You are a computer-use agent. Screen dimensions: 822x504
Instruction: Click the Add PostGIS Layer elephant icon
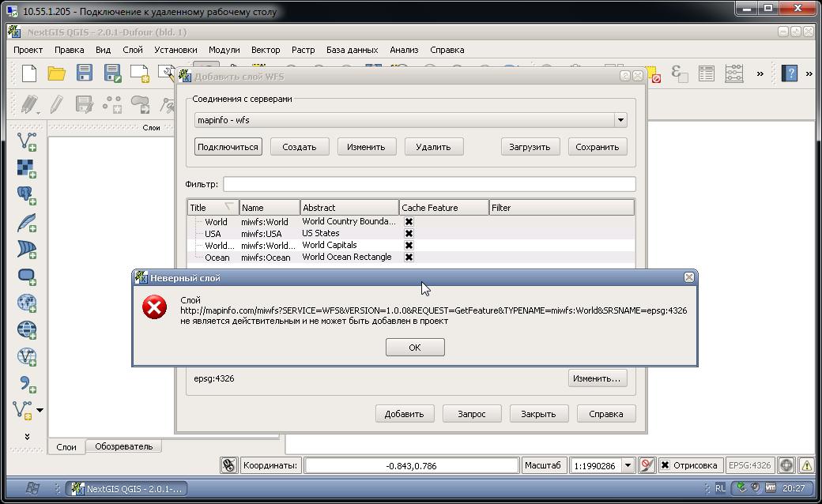click(x=26, y=195)
